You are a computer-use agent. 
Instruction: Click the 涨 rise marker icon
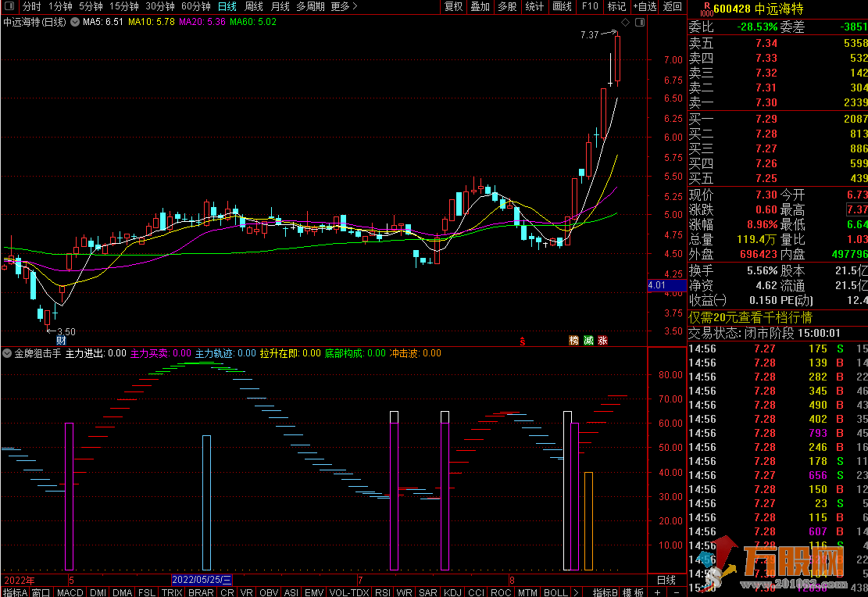(x=603, y=341)
